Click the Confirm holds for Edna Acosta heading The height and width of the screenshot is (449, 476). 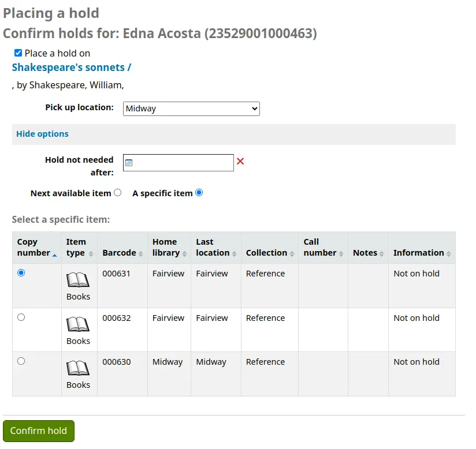160,33
